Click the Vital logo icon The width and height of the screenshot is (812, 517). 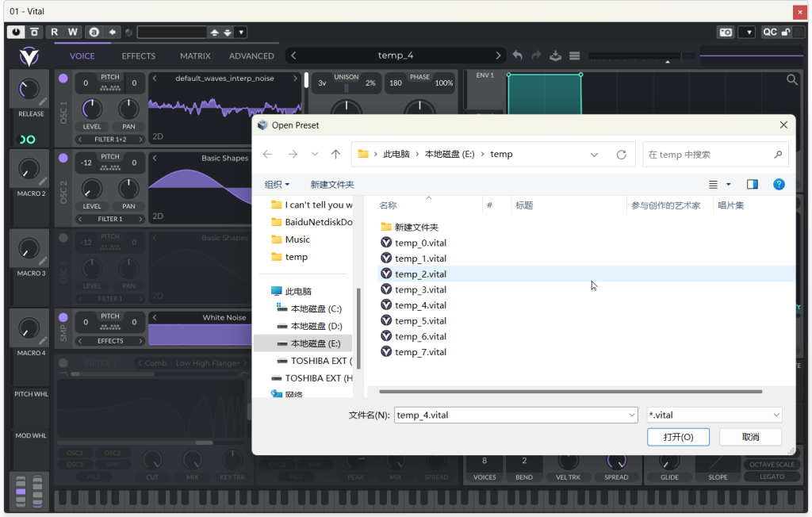pyautogui.click(x=29, y=56)
